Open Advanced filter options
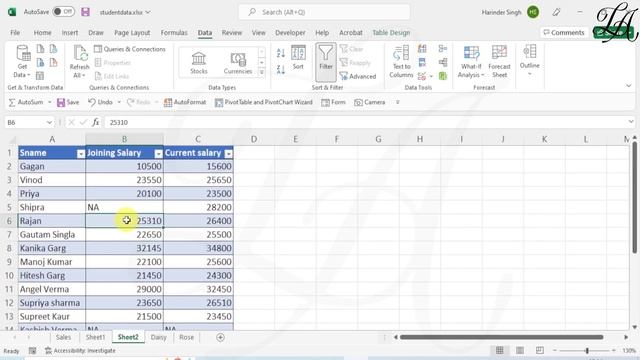The width and height of the screenshot is (640, 360). 358,76
